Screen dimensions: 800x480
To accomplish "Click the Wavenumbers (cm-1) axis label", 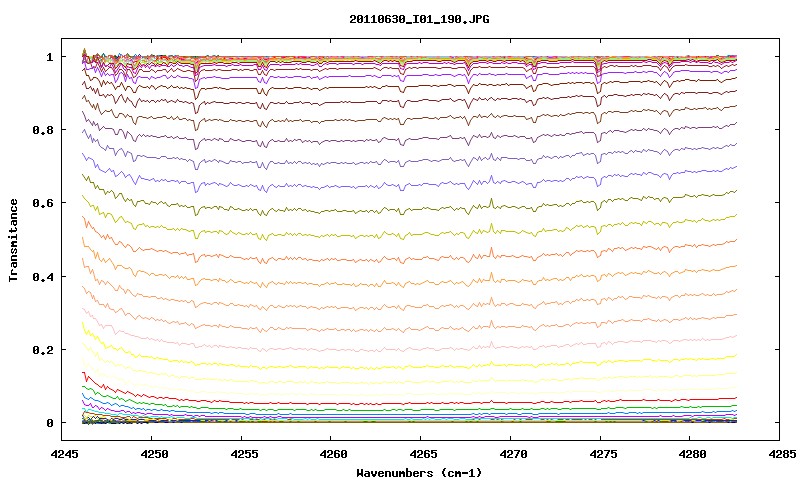I will [419, 473].
